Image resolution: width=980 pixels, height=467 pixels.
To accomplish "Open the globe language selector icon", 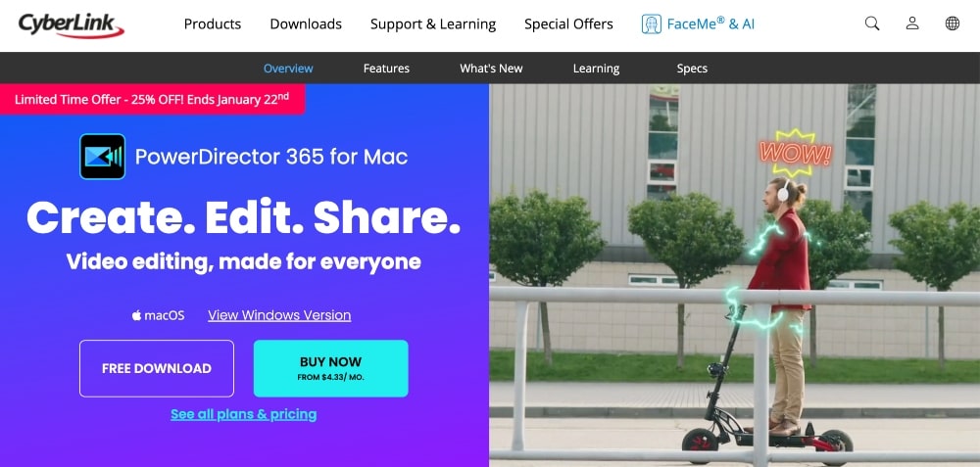I will pos(952,23).
